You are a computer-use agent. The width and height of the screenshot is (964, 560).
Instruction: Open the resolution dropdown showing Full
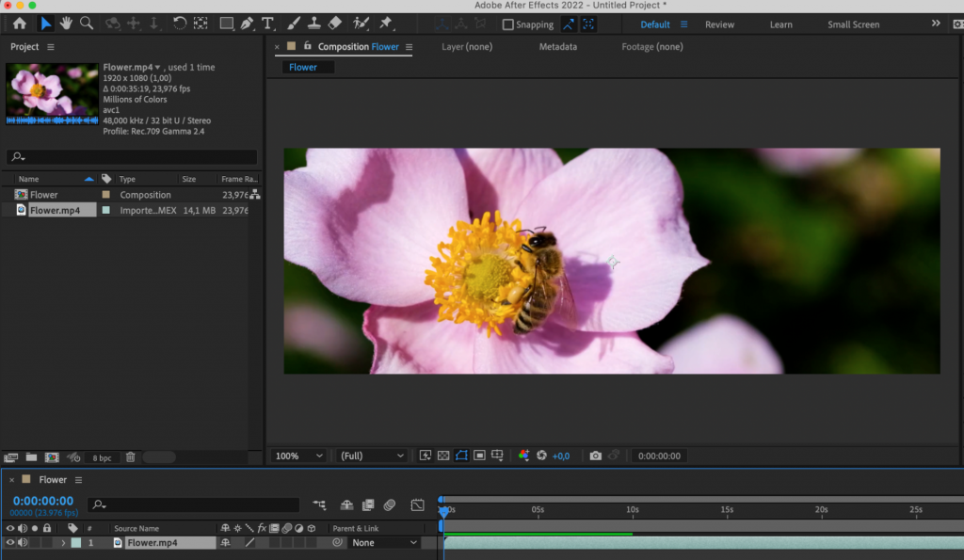371,456
